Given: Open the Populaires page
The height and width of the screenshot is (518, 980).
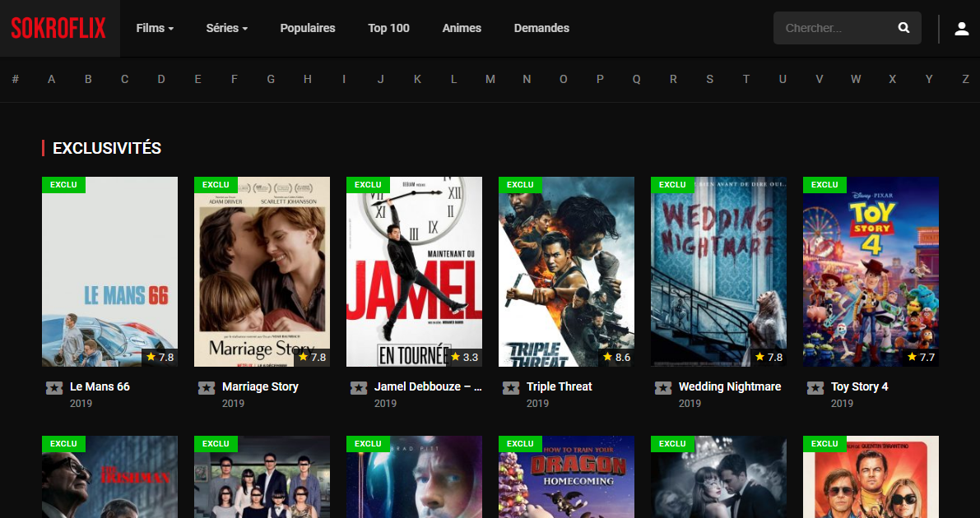Looking at the screenshot, I should (308, 28).
